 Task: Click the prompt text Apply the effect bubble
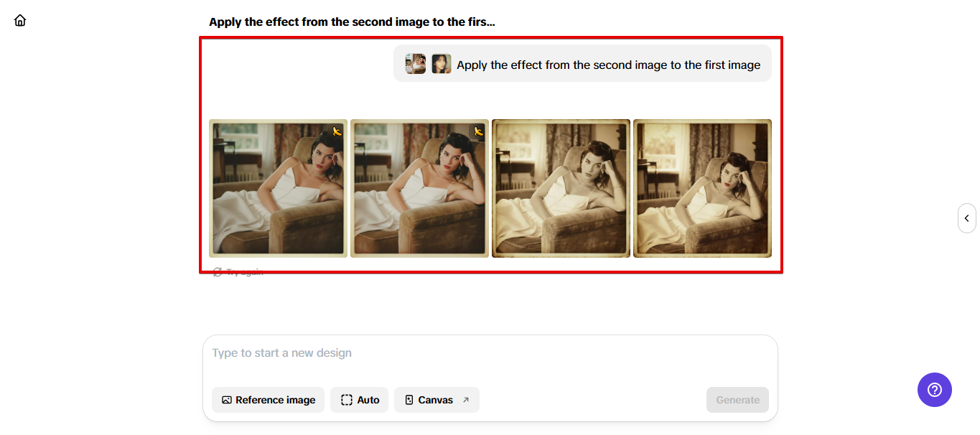[x=607, y=64]
